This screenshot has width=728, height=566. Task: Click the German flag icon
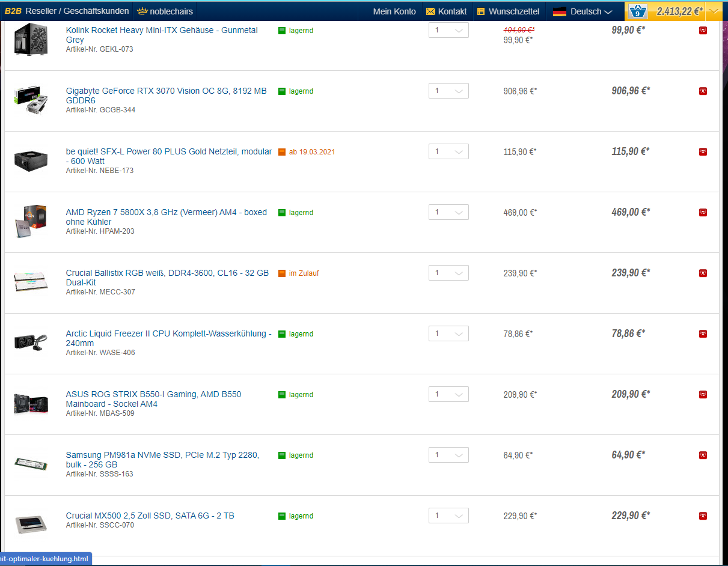click(x=560, y=11)
